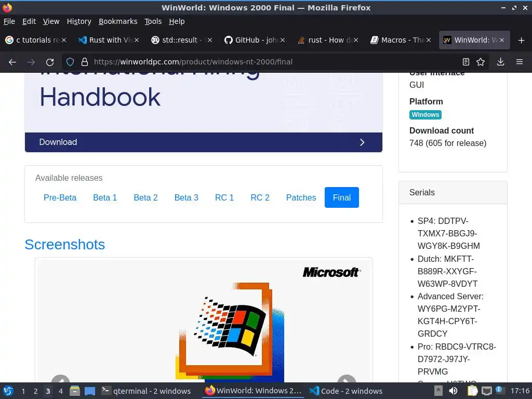Screen dimensions: 532x399
Task: Select the RC 2 release
Action: (x=260, y=197)
